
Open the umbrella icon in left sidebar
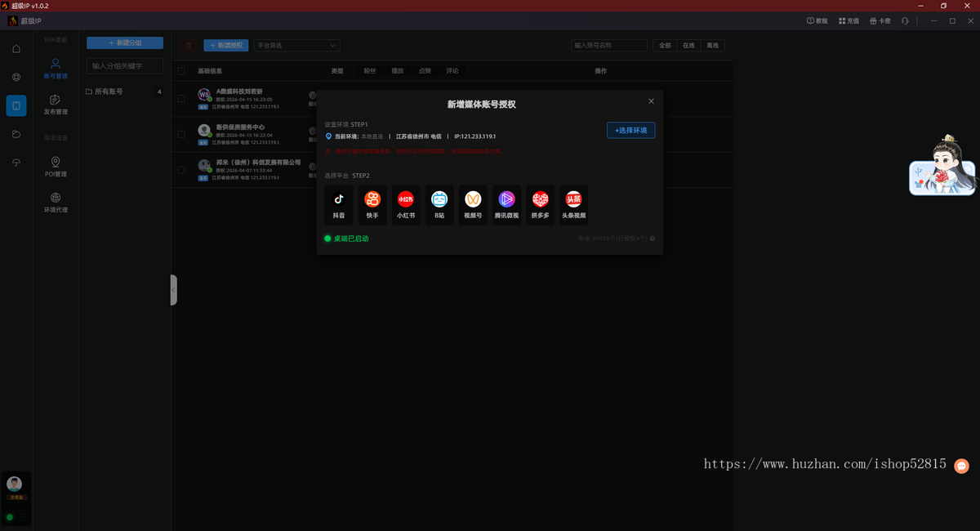click(16, 163)
